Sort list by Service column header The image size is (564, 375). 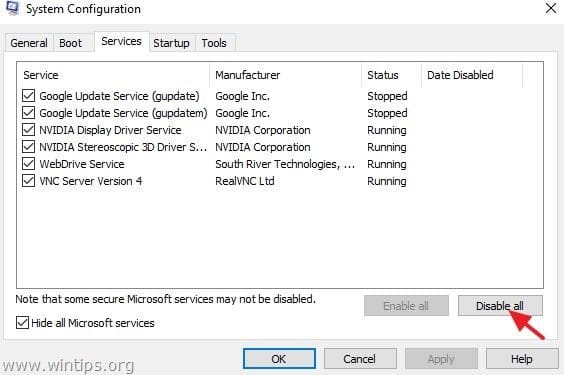click(113, 75)
